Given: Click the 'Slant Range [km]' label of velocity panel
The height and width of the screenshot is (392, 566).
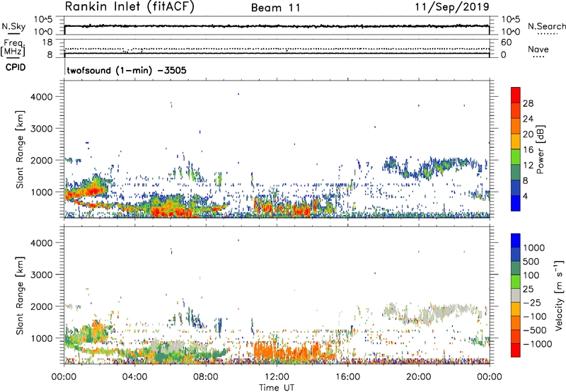Looking at the screenshot, I should click(20, 295).
